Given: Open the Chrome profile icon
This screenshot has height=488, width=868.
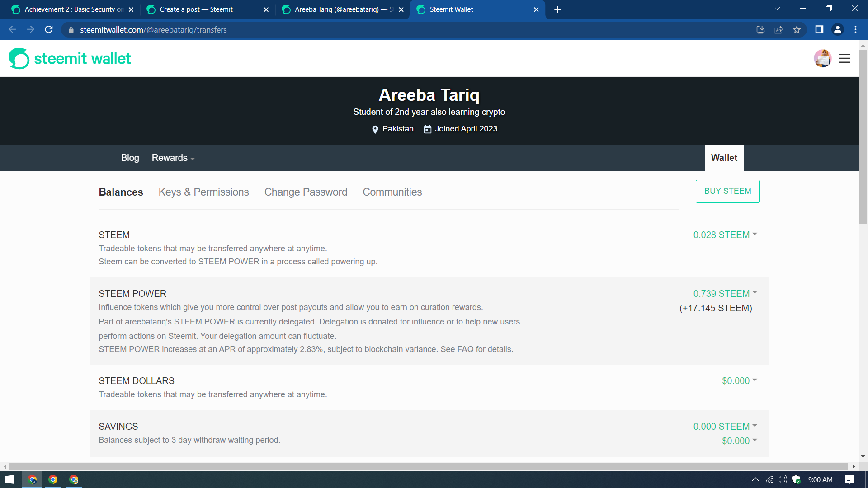Looking at the screenshot, I should (837, 29).
